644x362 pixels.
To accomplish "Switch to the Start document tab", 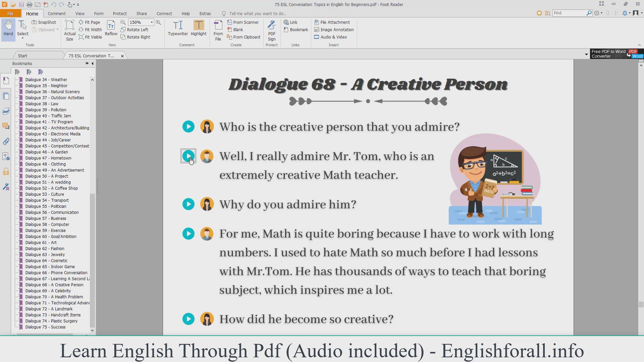I will point(23,56).
